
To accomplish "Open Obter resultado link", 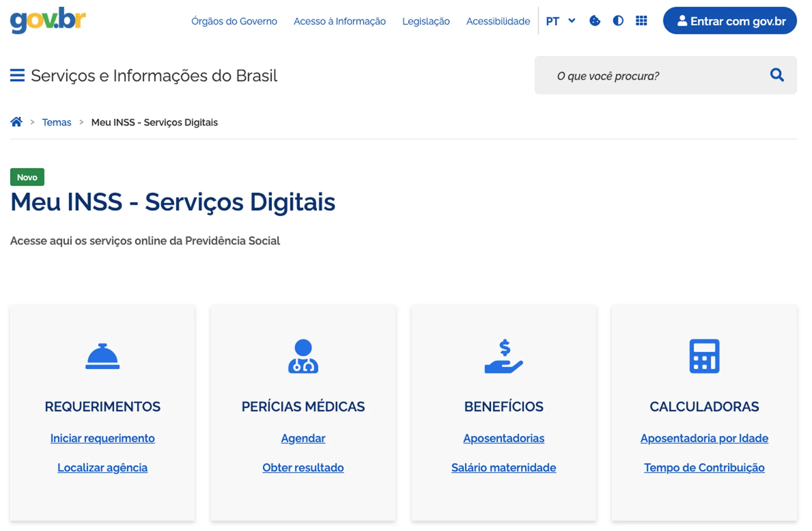I will pyautogui.click(x=303, y=468).
